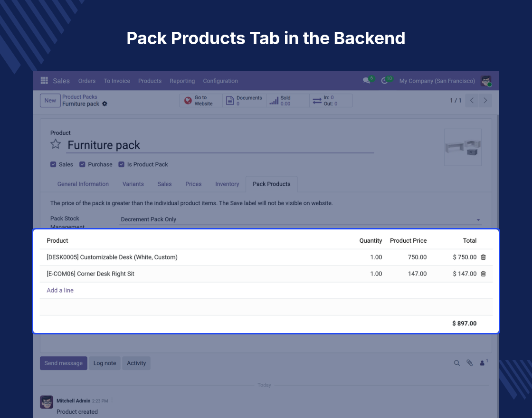The width and height of the screenshot is (532, 418).
Task: Click My Company (San Francisco) switcher
Action: (437, 81)
